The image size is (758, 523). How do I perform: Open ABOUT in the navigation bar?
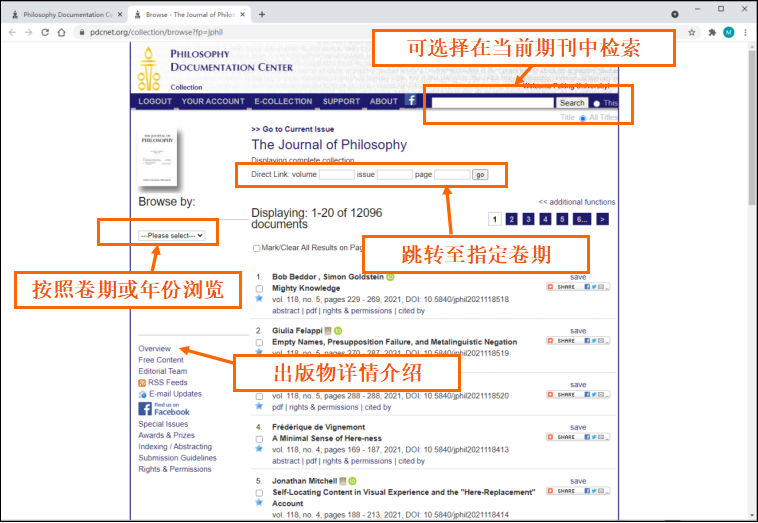coord(383,102)
